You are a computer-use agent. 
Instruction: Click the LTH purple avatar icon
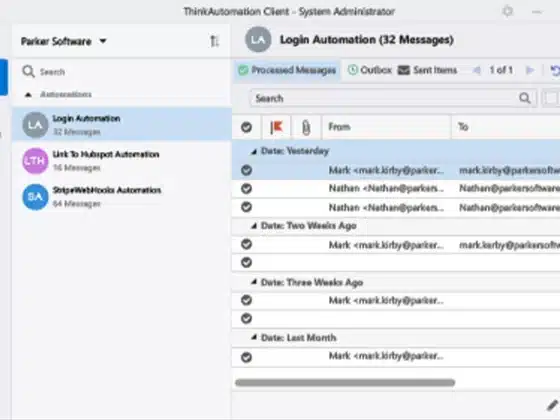click(x=35, y=161)
